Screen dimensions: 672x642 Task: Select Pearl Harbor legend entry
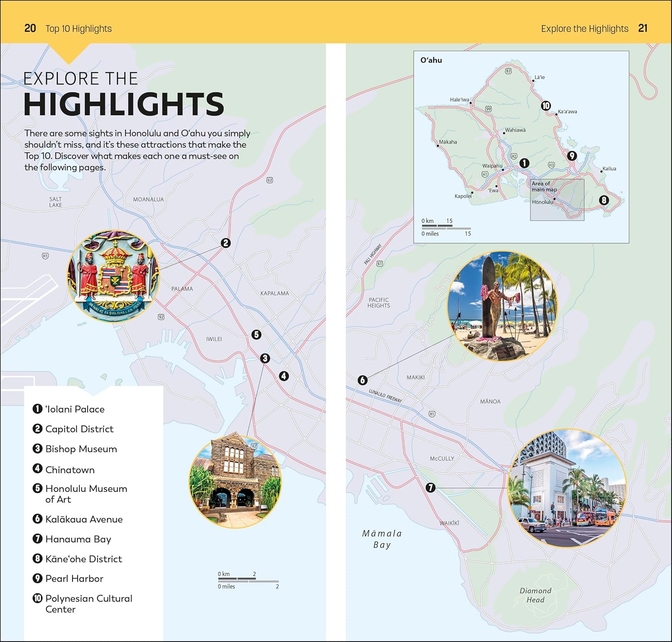pos(74,578)
